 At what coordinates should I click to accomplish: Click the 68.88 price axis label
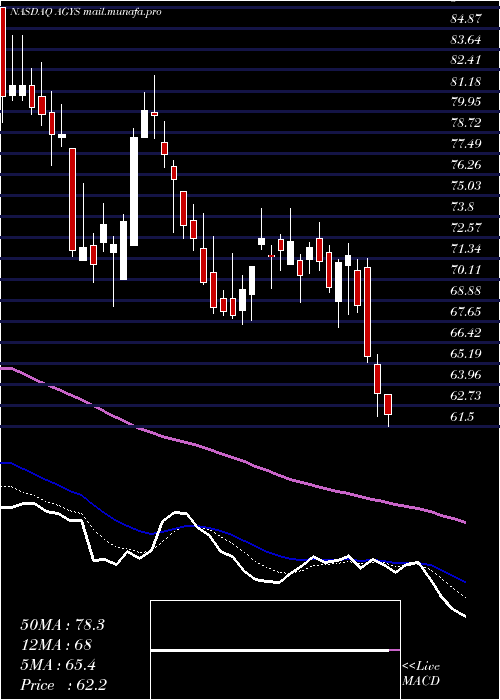[466, 290]
